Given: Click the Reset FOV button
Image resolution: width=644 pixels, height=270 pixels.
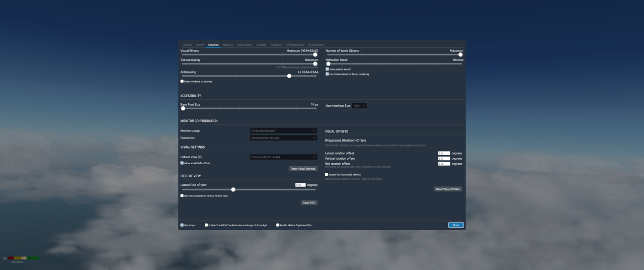Looking at the screenshot, I should (x=309, y=203).
